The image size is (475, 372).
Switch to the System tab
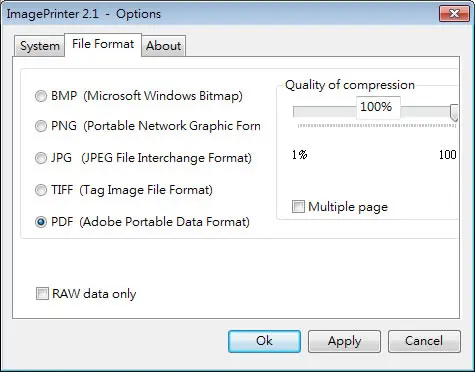point(40,46)
